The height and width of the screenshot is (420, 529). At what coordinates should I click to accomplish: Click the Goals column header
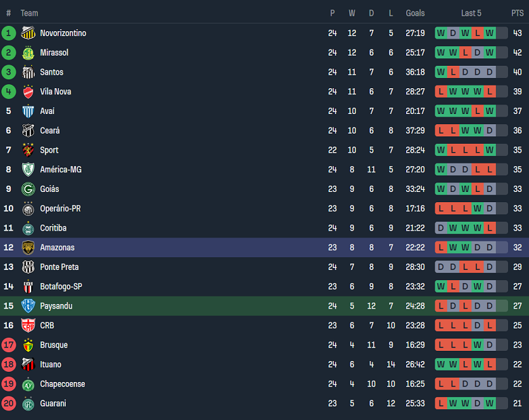click(x=415, y=13)
